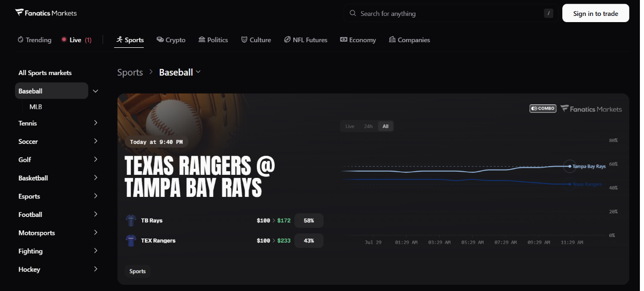644x291 pixels.
Task: Open the NFL Futures tab
Action: [306, 40]
